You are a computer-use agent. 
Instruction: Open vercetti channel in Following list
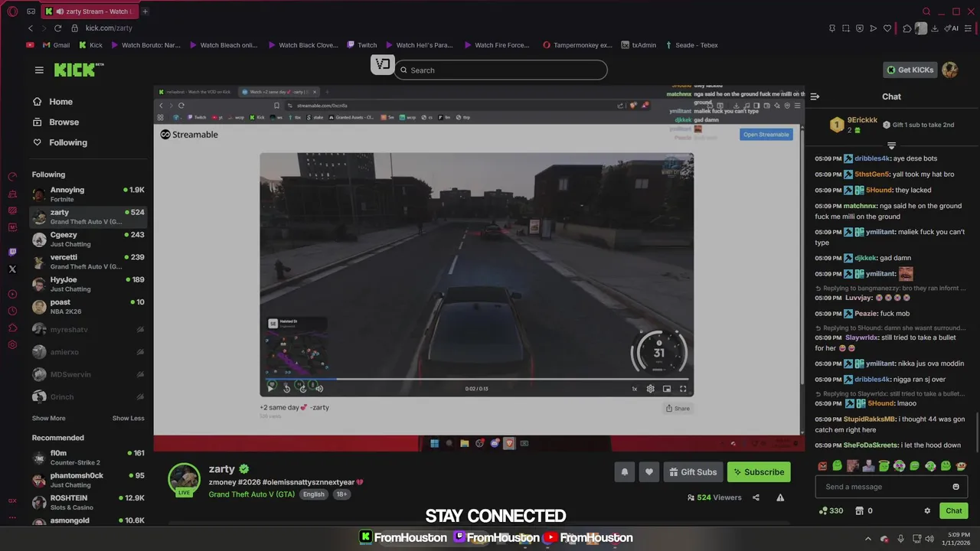click(88, 262)
